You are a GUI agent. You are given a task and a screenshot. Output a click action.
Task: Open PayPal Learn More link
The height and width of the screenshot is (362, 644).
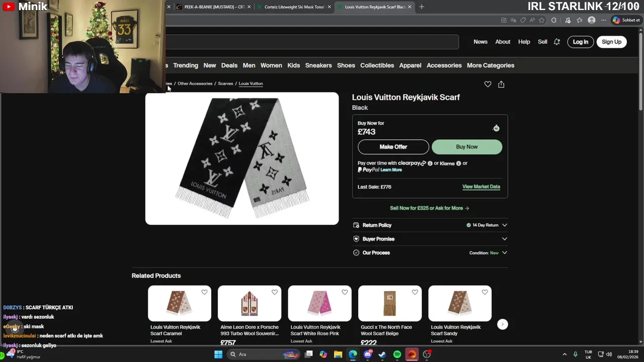391,170
